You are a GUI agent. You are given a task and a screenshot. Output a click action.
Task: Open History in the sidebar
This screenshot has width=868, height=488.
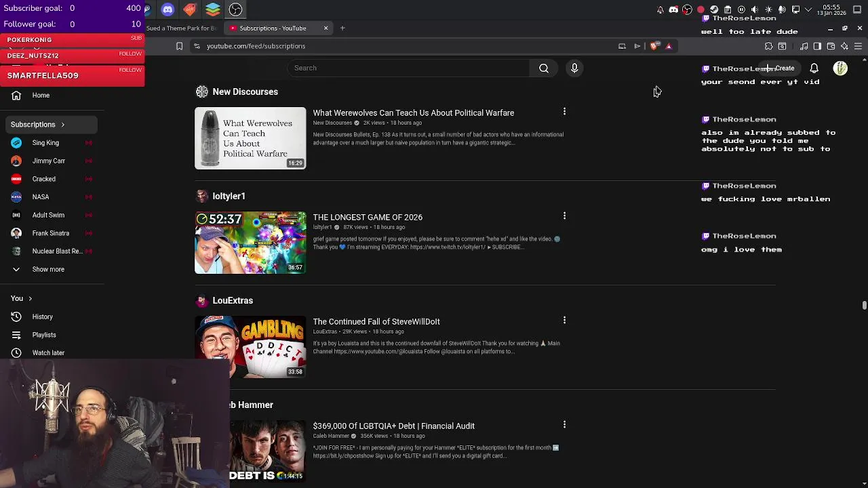(42, 317)
